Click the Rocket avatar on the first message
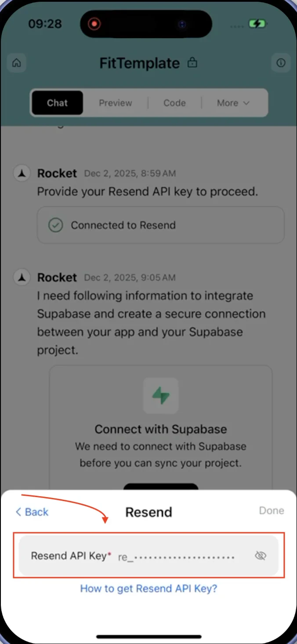This screenshot has width=297, height=644. click(22, 173)
